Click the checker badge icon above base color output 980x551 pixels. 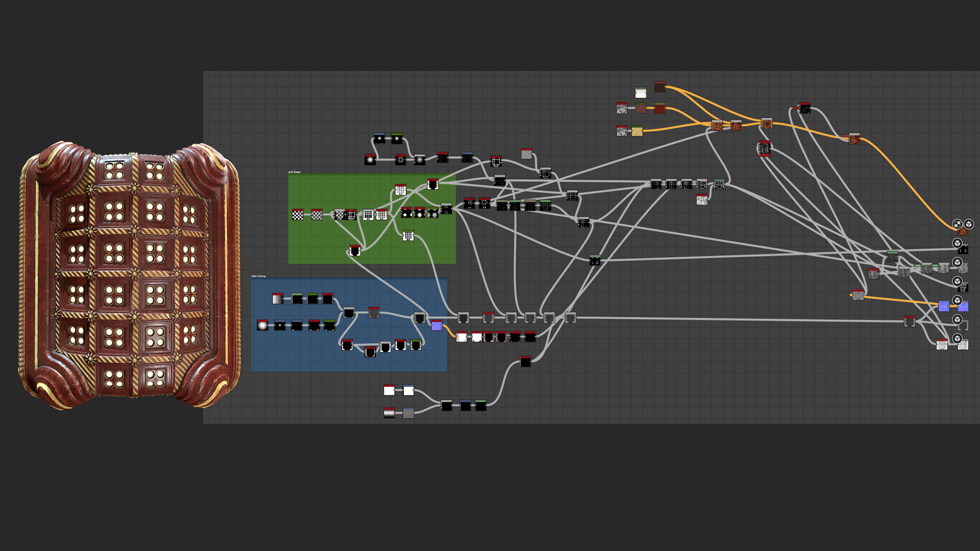coord(957,224)
